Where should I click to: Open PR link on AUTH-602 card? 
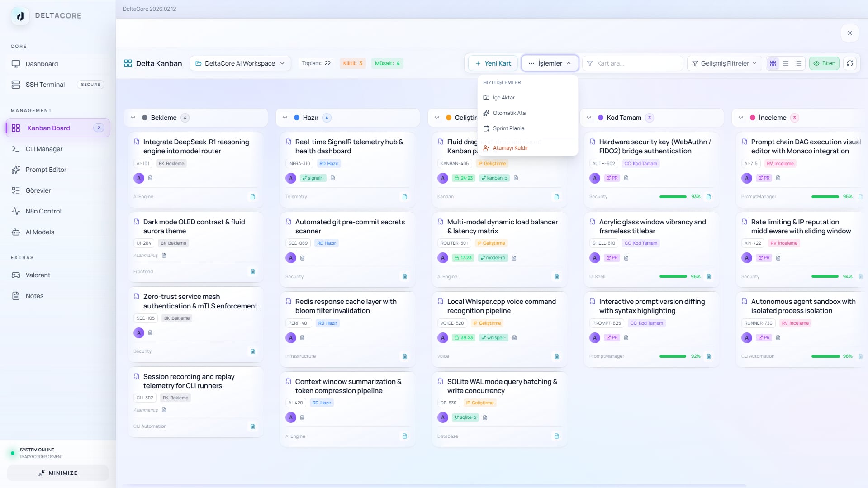(x=612, y=178)
